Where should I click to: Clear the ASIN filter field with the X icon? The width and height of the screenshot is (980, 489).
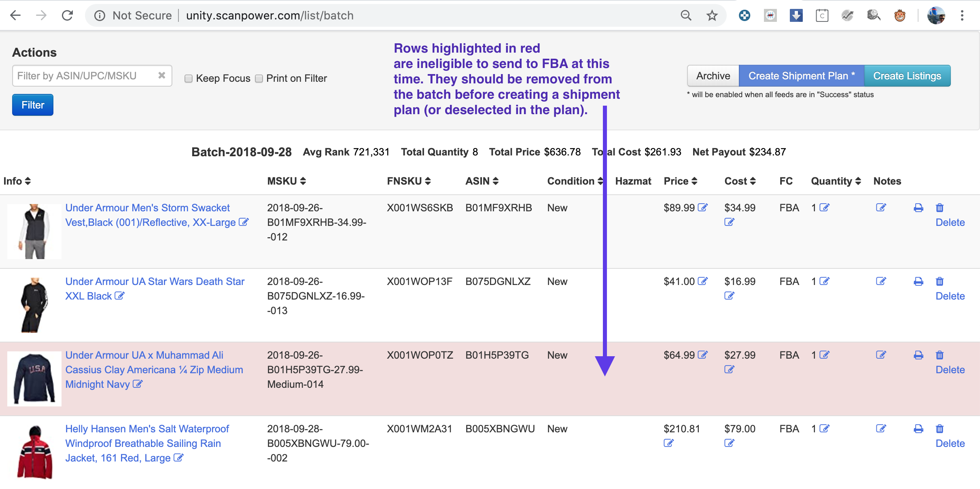(x=162, y=75)
